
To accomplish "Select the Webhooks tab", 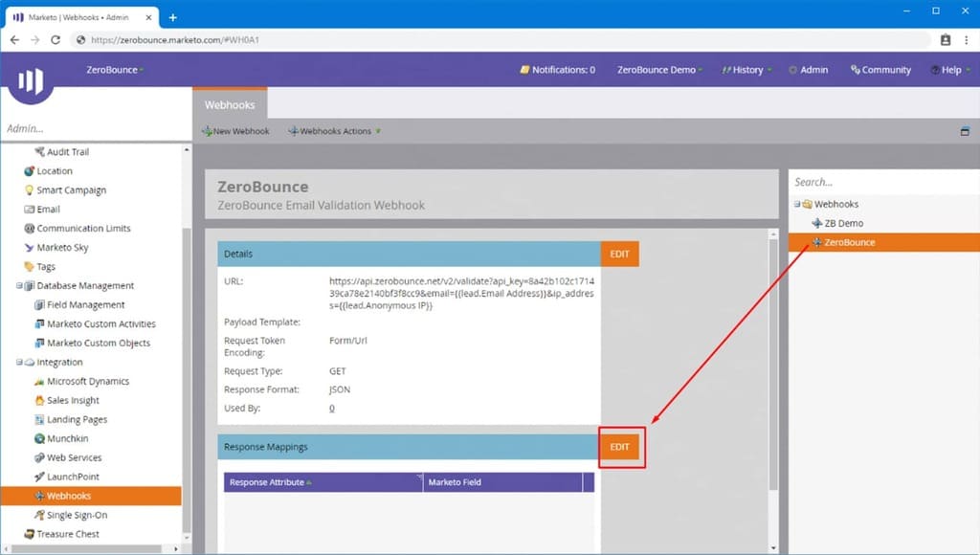I will point(230,104).
